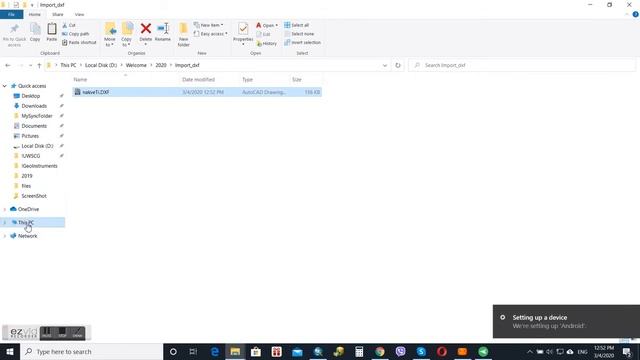Expand the Network tree node
The image size is (640, 360).
(x=5, y=236)
